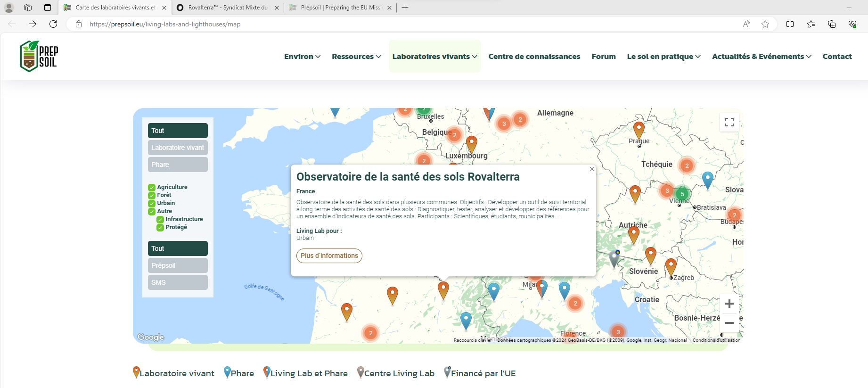Open the browser tab actions menu
Screen dimensions: 868x388
click(x=48, y=8)
